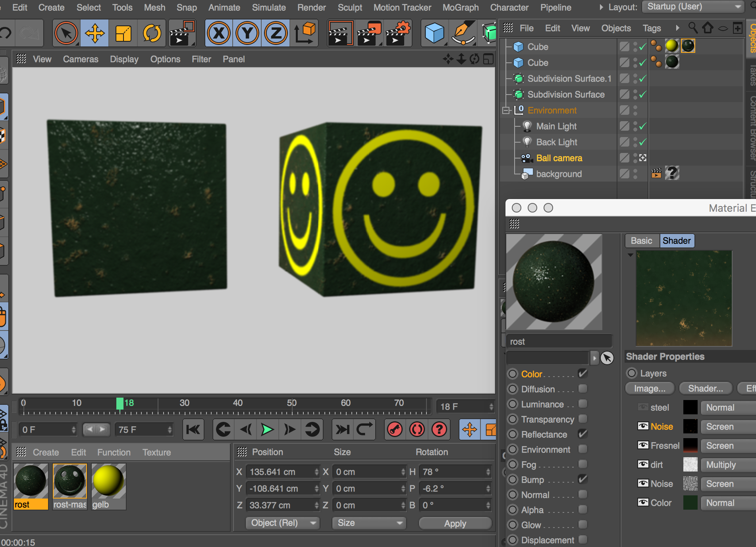This screenshot has height=547, width=756.
Task: Disable the Bump channel checkbox
Action: (x=582, y=479)
